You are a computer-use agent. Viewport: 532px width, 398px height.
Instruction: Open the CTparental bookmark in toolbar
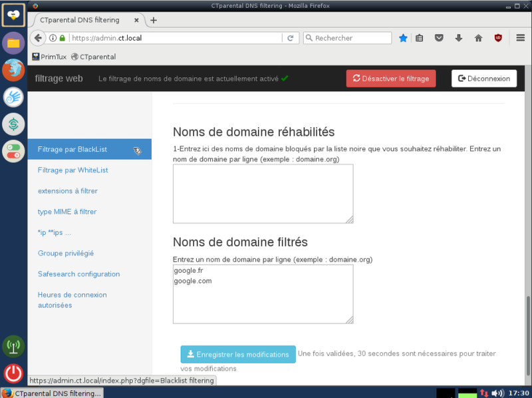pos(94,57)
